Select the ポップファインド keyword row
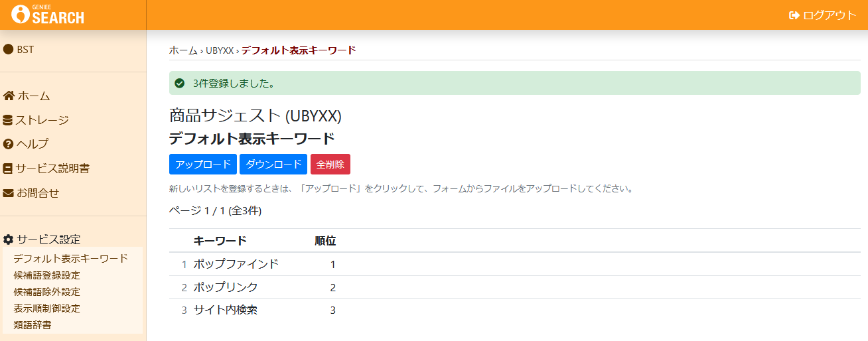The image size is (868, 341). (x=515, y=264)
